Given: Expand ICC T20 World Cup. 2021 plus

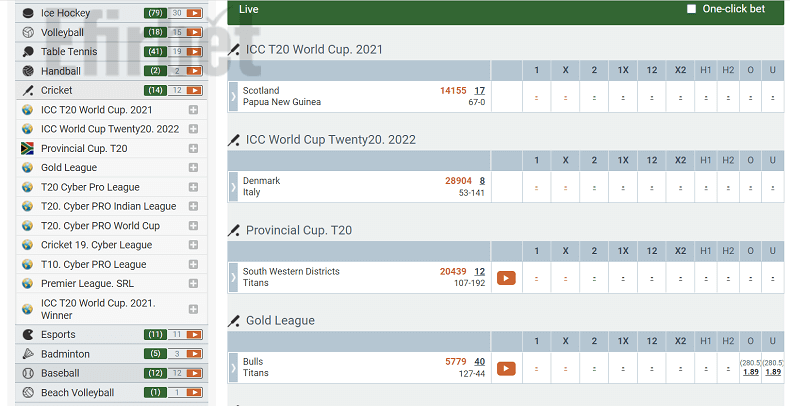Looking at the screenshot, I should click(x=193, y=110).
